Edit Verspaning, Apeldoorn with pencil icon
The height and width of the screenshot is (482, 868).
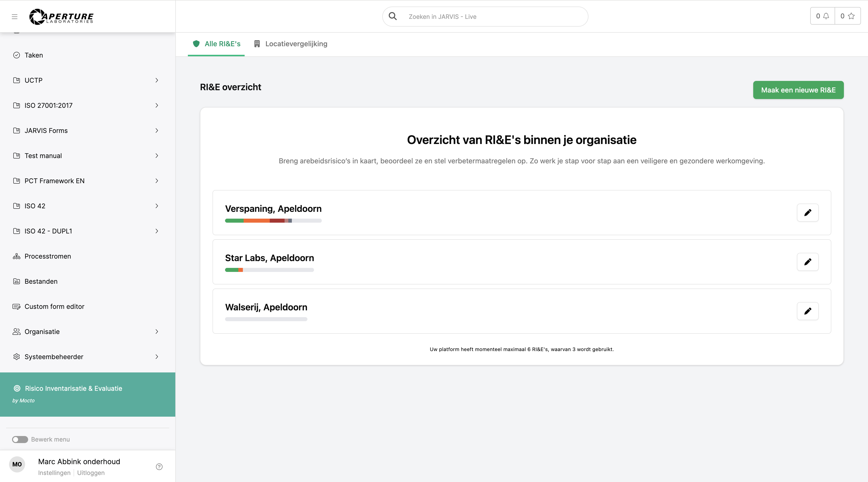click(807, 213)
